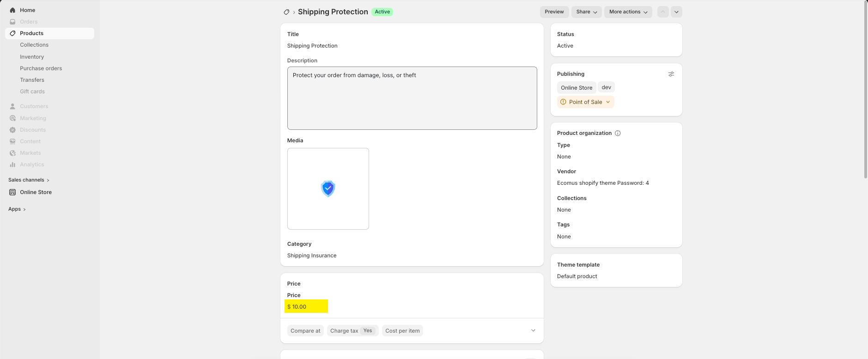Click the Online Store channel icon
Image resolution: width=868 pixels, height=359 pixels.
click(12, 192)
